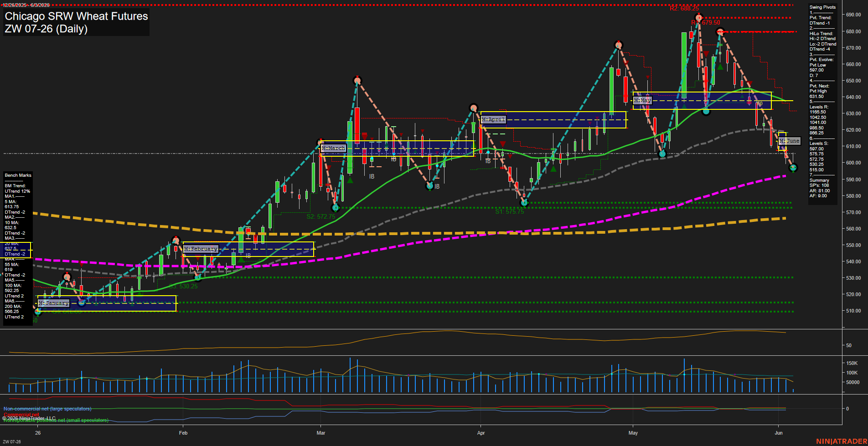Click the S1: 575.75 support label
The image size is (868, 446).
coord(510,211)
